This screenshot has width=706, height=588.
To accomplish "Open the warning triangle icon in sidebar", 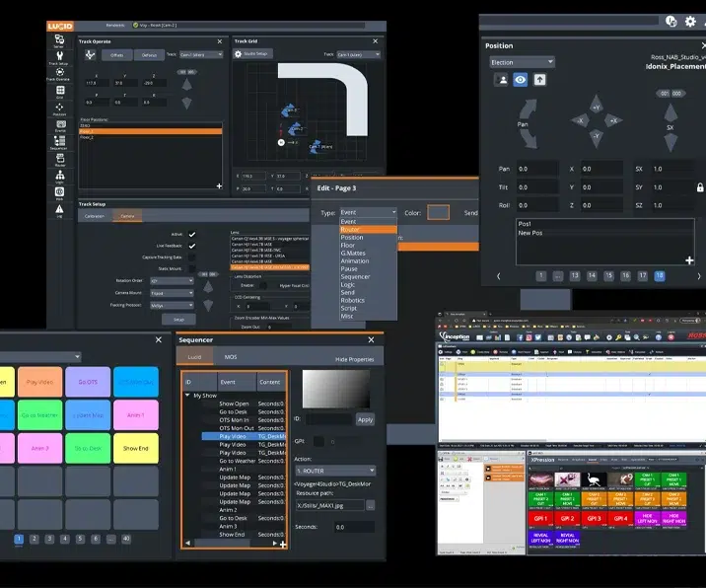I will (x=59, y=209).
